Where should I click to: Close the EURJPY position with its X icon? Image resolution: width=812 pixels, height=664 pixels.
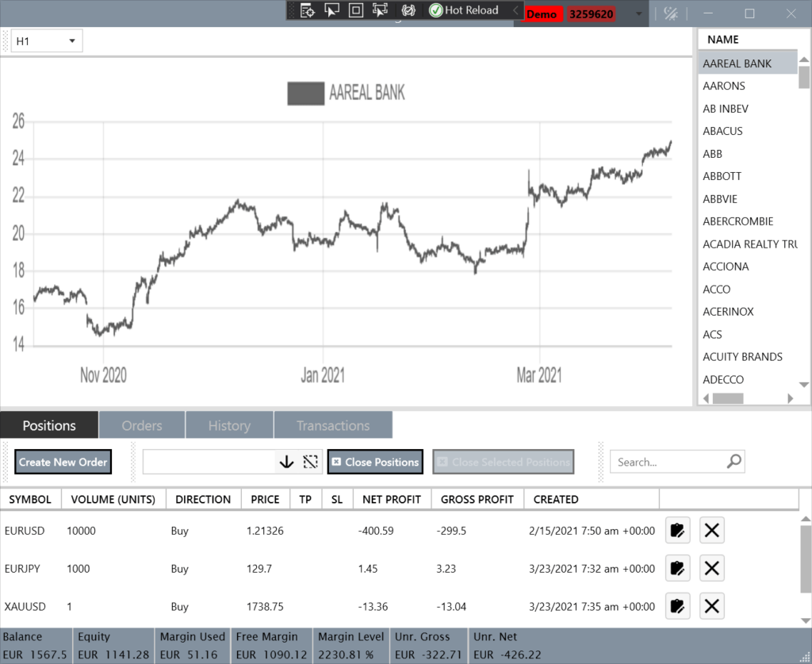tap(711, 568)
